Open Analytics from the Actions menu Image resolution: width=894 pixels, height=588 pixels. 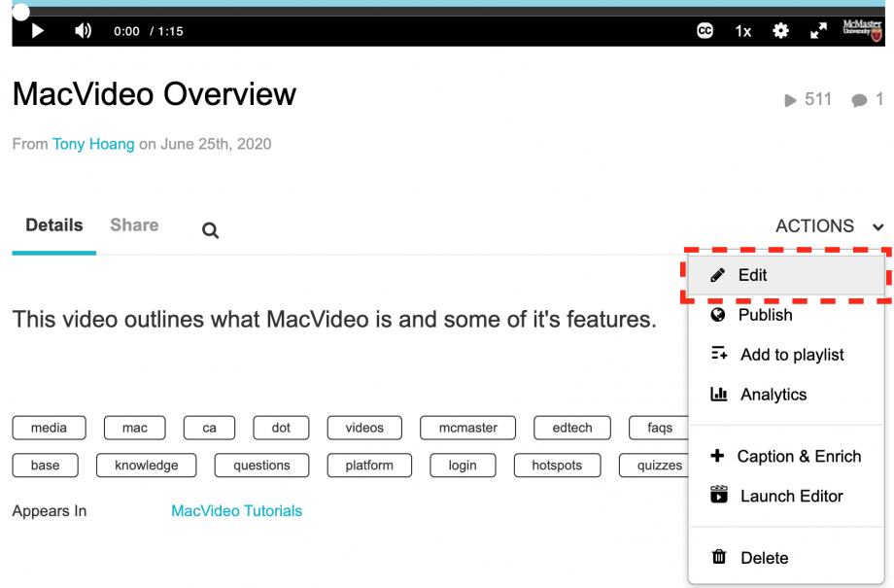[786, 395]
